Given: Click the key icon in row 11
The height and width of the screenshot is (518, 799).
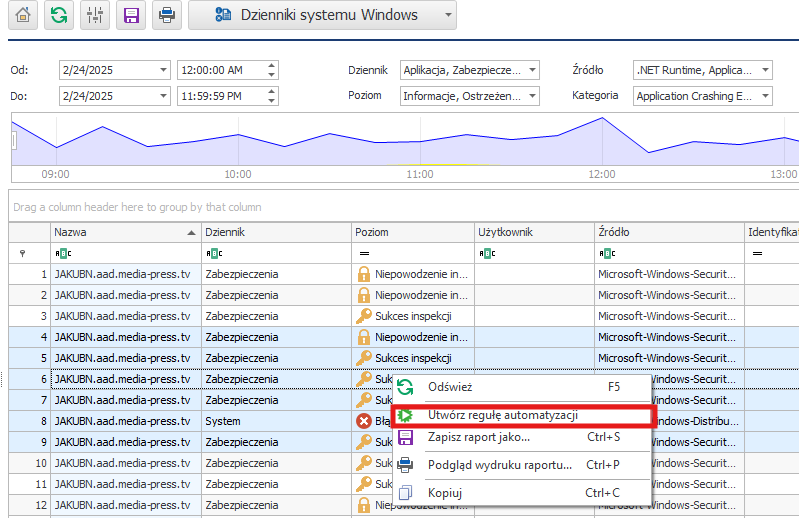Looking at the screenshot, I should (363, 484).
